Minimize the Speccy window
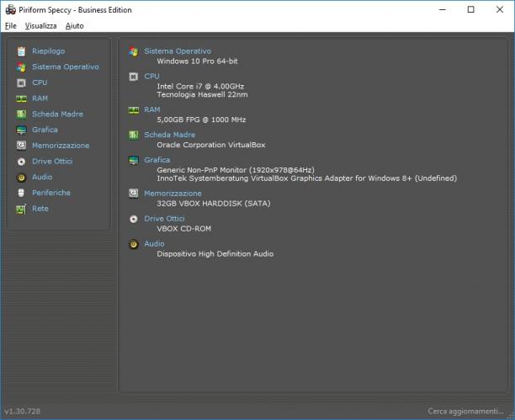 (x=443, y=10)
